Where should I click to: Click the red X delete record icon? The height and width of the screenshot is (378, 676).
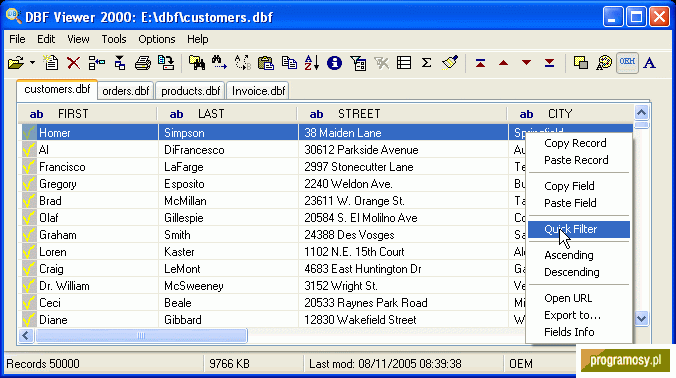point(74,63)
